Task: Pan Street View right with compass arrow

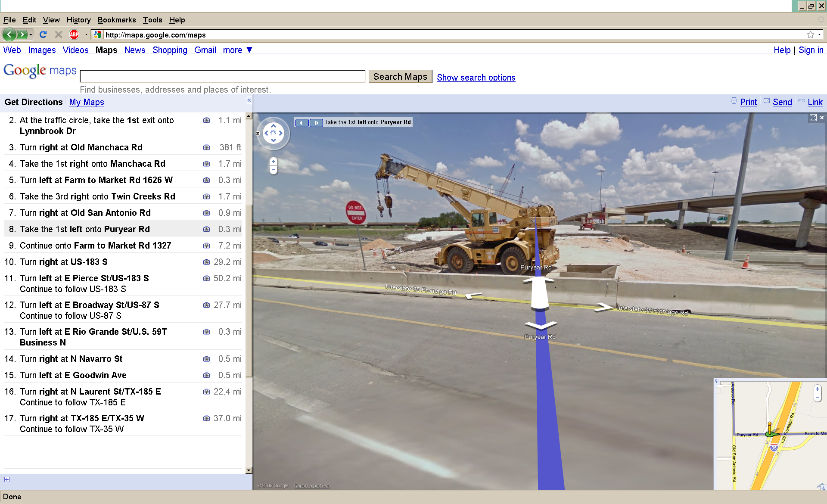Action: [281, 133]
